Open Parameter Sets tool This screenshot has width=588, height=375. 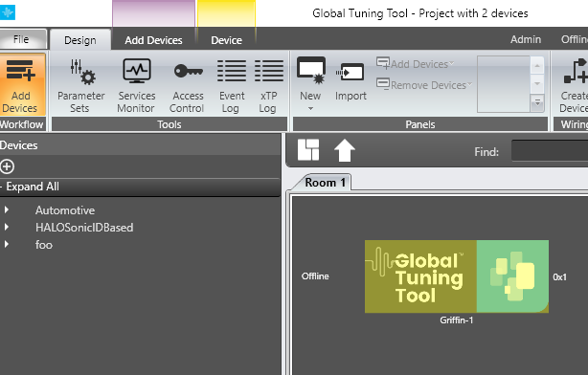coord(80,85)
